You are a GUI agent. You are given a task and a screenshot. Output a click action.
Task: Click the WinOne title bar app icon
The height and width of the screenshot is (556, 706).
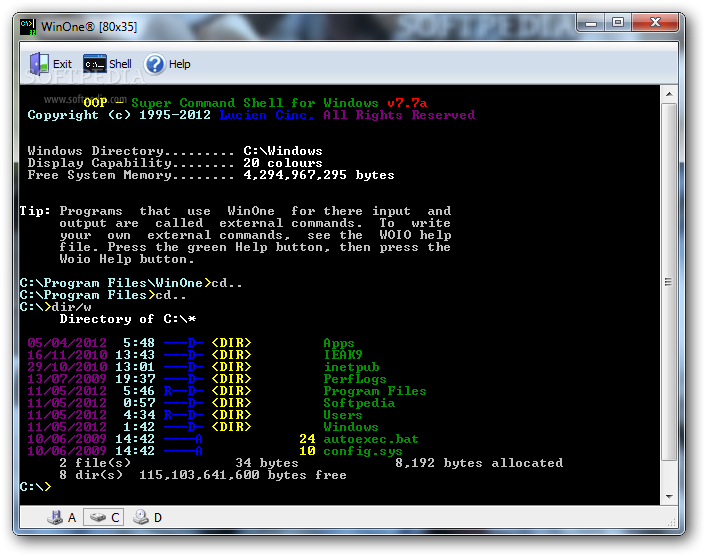[28, 27]
